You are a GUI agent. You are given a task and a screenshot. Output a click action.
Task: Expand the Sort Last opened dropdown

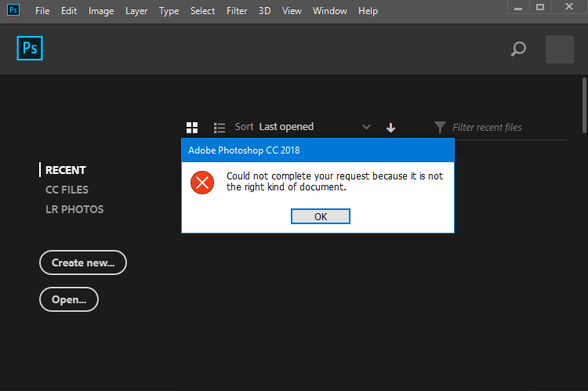303,127
